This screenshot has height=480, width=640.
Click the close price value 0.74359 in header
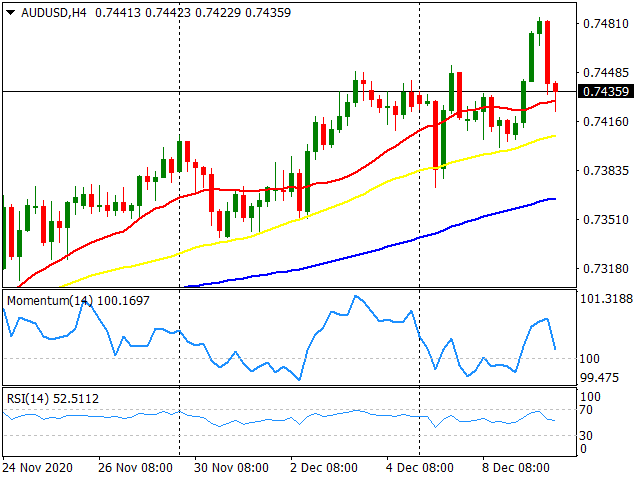coord(268,13)
